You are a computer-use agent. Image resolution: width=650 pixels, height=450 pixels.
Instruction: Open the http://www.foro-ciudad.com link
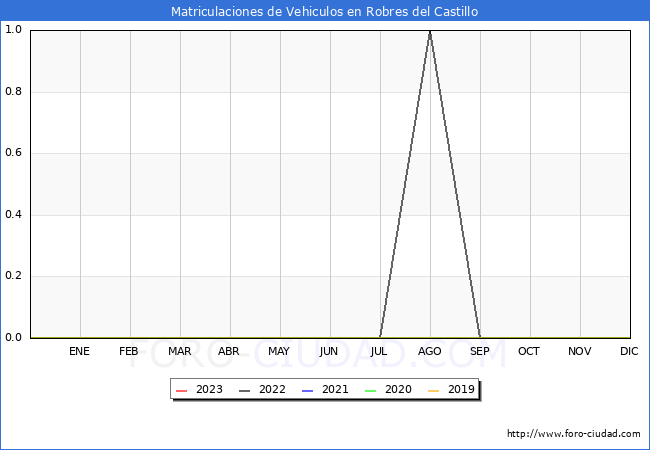(x=574, y=434)
